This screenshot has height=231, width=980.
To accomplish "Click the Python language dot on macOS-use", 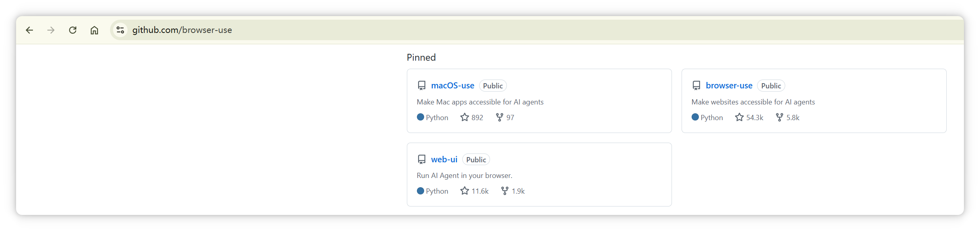I will 421,117.
